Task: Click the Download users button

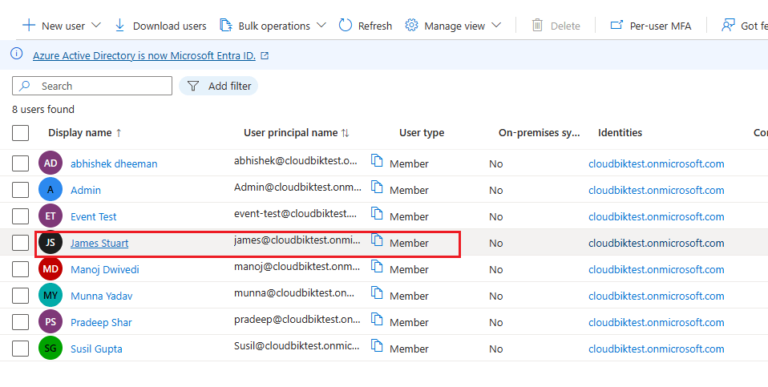Action: 161,25
